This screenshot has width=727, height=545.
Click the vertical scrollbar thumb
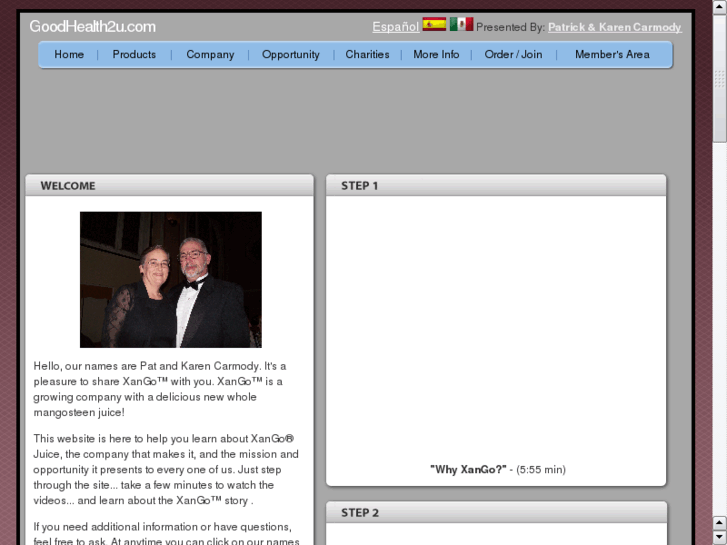tap(720, 78)
